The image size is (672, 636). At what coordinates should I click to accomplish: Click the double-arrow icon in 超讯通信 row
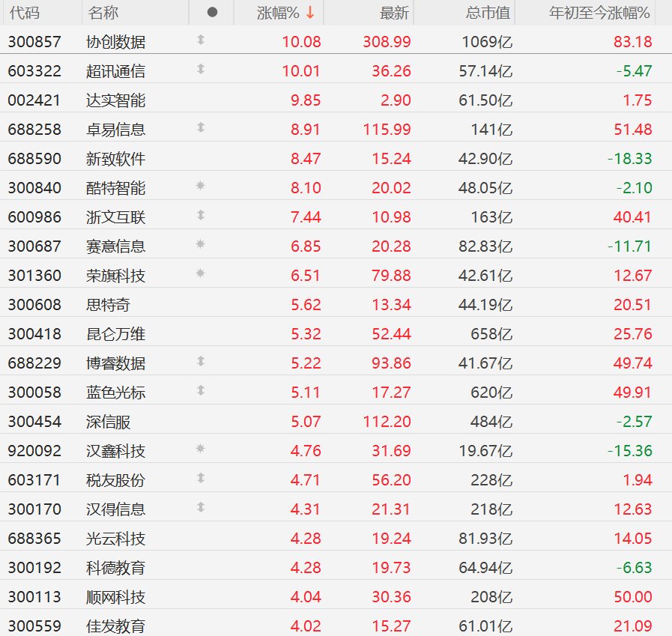(x=200, y=70)
